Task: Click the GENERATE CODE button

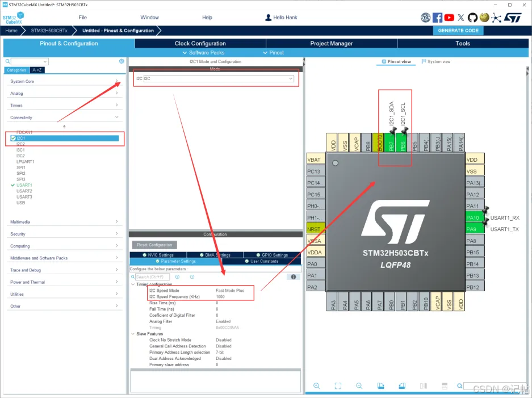Action: tap(459, 31)
